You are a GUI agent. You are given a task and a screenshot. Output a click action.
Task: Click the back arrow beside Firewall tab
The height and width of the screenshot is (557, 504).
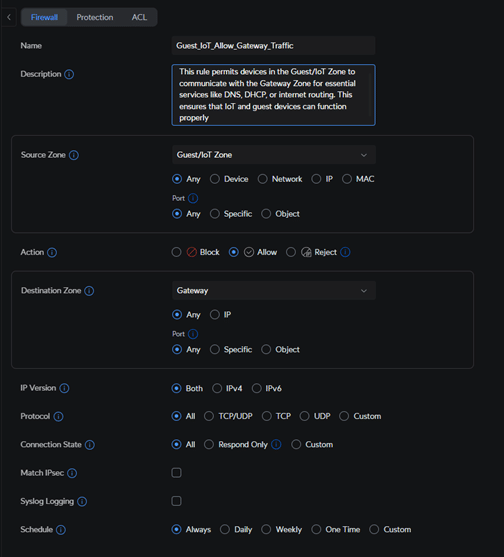click(9, 17)
